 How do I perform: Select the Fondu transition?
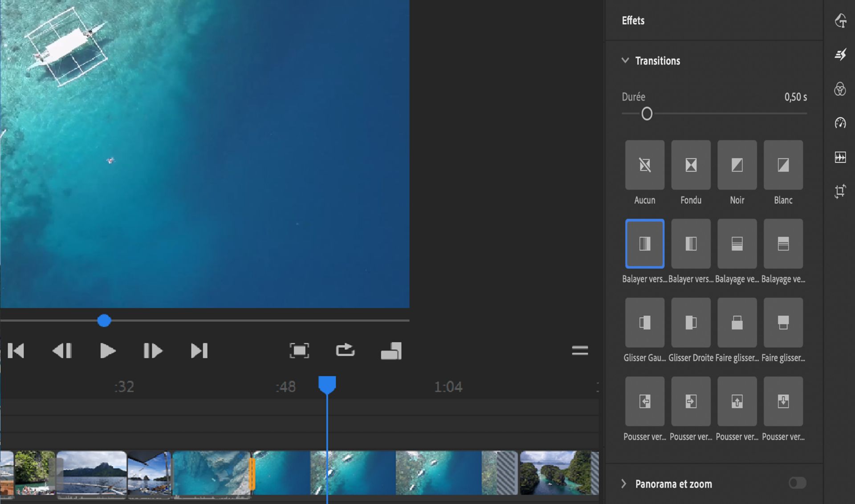(691, 165)
